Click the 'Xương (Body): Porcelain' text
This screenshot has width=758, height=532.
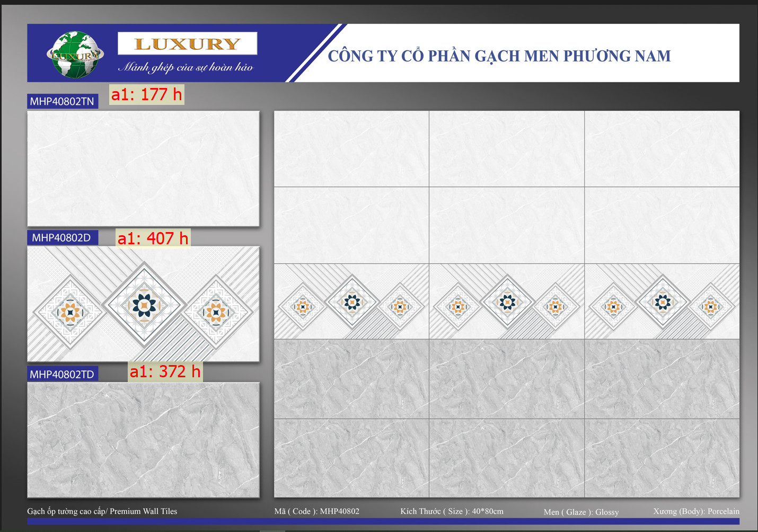point(697,511)
